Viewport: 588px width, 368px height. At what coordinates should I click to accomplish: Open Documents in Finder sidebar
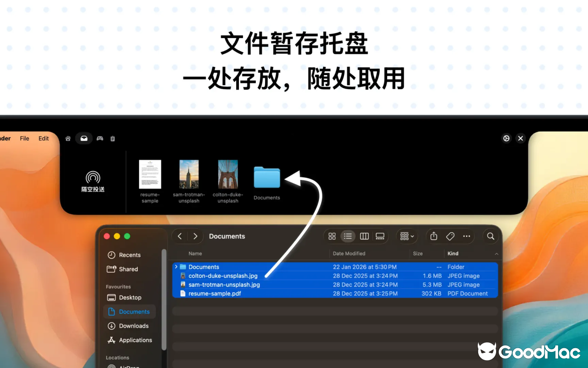pyautogui.click(x=130, y=311)
